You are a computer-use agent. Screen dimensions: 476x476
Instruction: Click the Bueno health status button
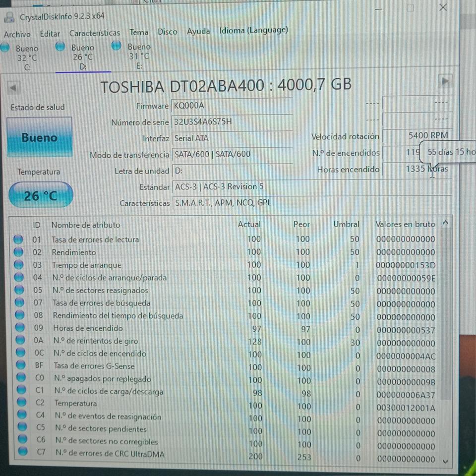[40, 137]
